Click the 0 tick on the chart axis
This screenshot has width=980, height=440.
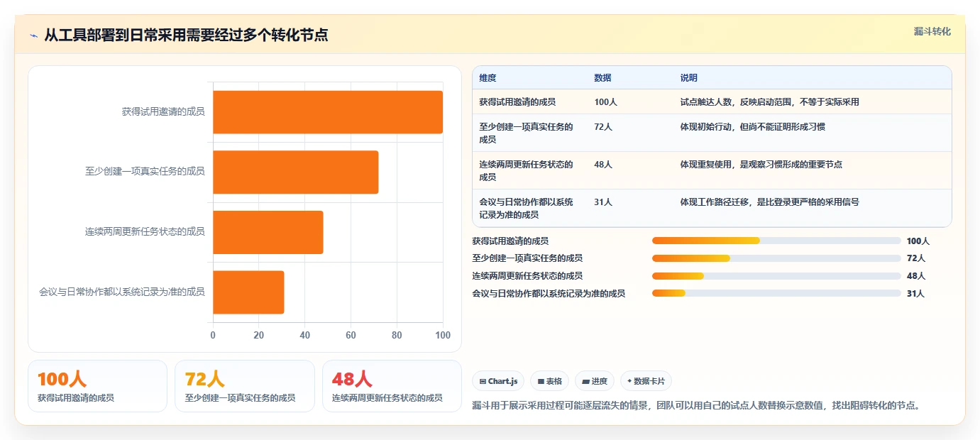tap(213, 335)
